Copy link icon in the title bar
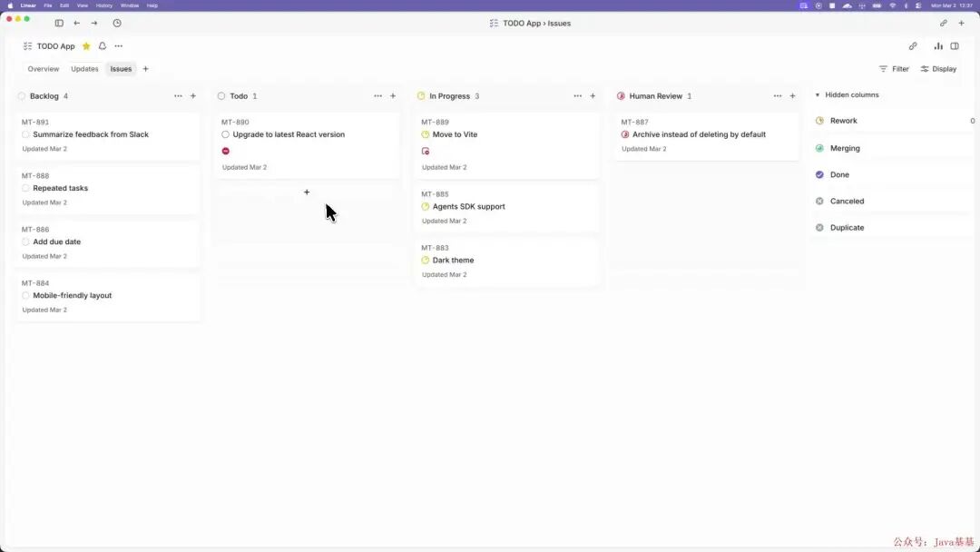Screen dimensions: 980x552 click(x=943, y=23)
